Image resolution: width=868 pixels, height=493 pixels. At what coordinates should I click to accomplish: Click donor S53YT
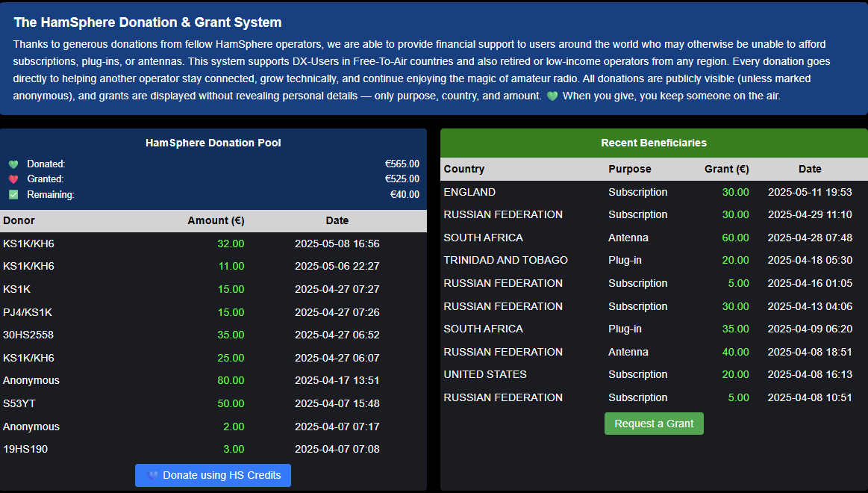[19, 404]
